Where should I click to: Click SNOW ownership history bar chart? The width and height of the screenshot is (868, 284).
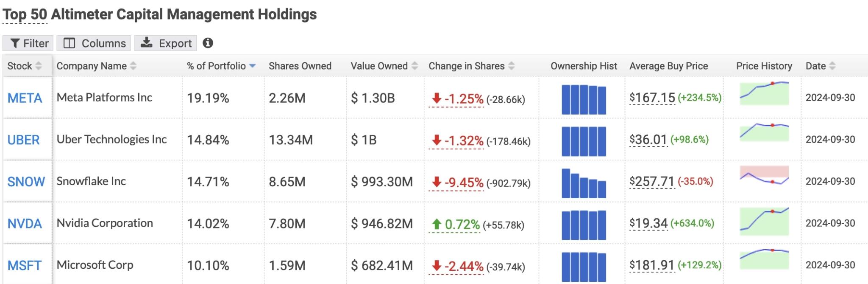click(x=584, y=183)
